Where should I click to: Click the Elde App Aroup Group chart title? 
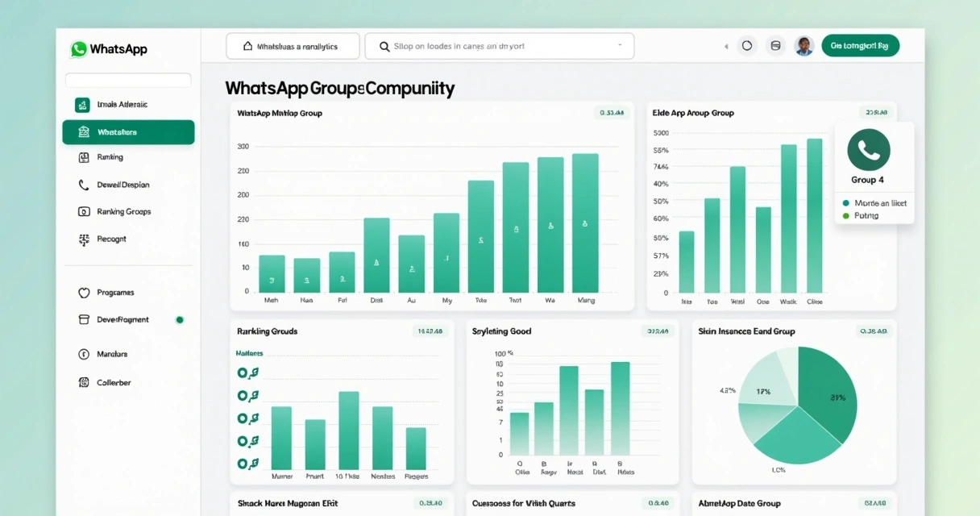(x=693, y=113)
